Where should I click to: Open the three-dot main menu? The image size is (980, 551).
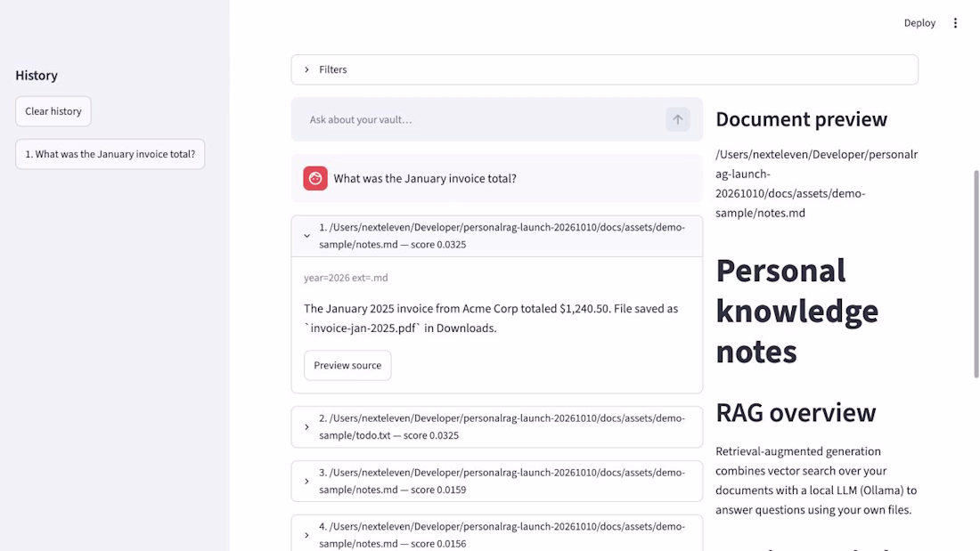955,23
